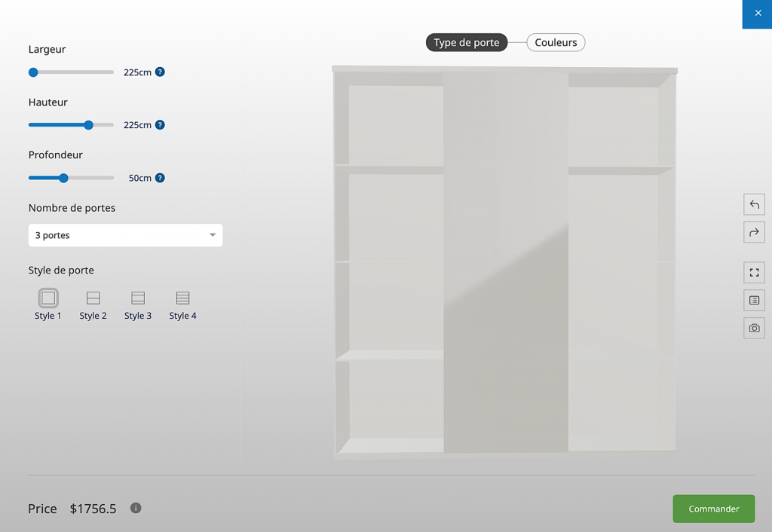Close the configurator with the X button
This screenshot has width=772, height=532.
pyautogui.click(x=758, y=14)
